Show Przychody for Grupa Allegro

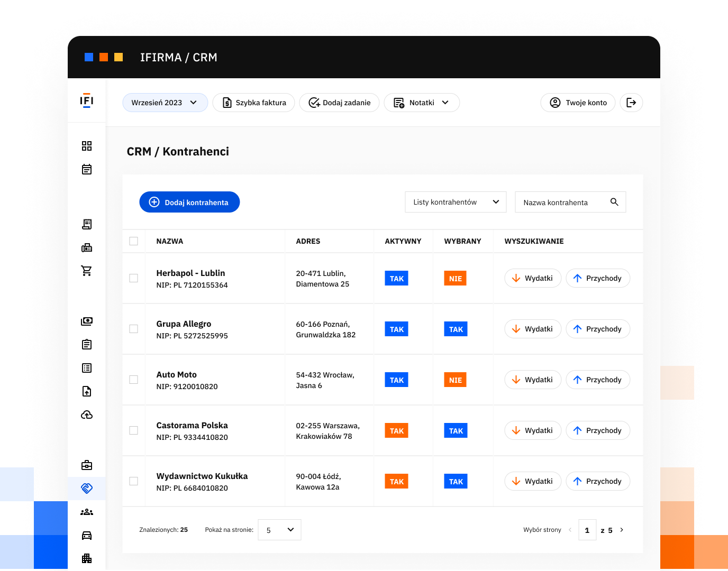(598, 329)
